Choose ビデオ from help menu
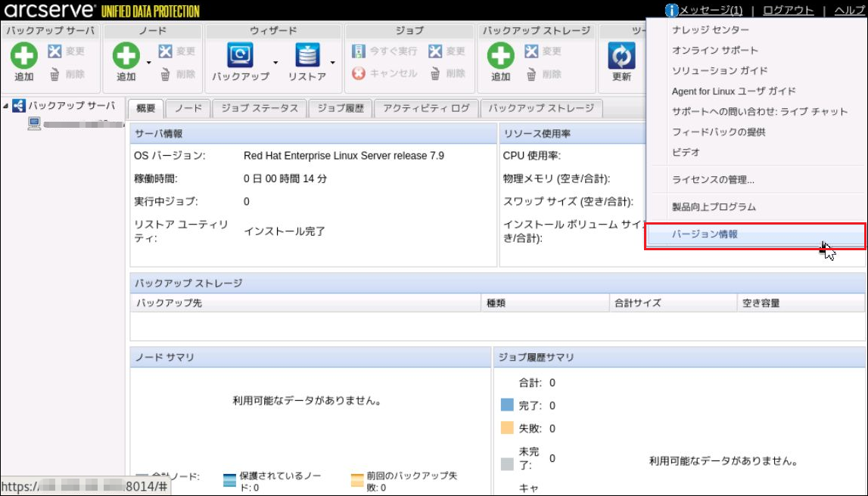 (686, 153)
